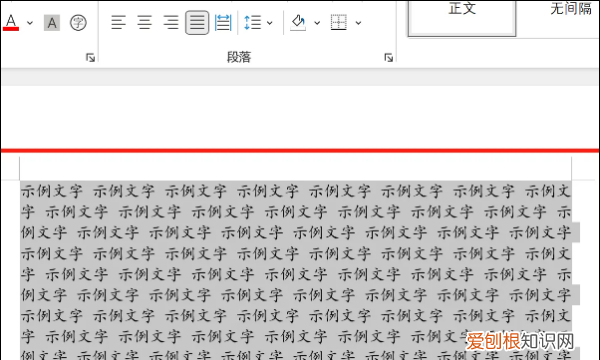Align text right
The height and width of the screenshot is (360, 600).
pyautogui.click(x=171, y=23)
